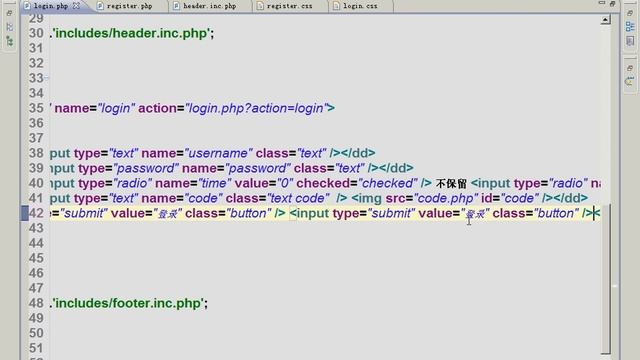Maximize the editor area
The image size is (640, 360).
point(612,4)
